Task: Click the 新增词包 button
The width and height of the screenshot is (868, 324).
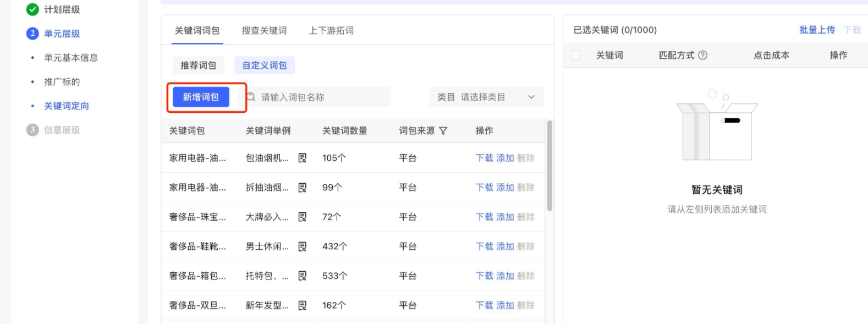Action: [x=201, y=97]
